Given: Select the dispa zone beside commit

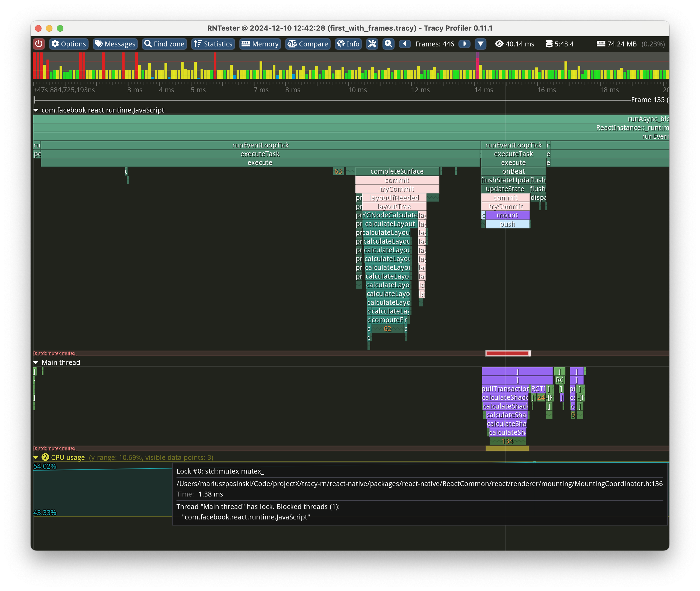Looking at the screenshot, I should pyautogui.click(x=538, y=198).
